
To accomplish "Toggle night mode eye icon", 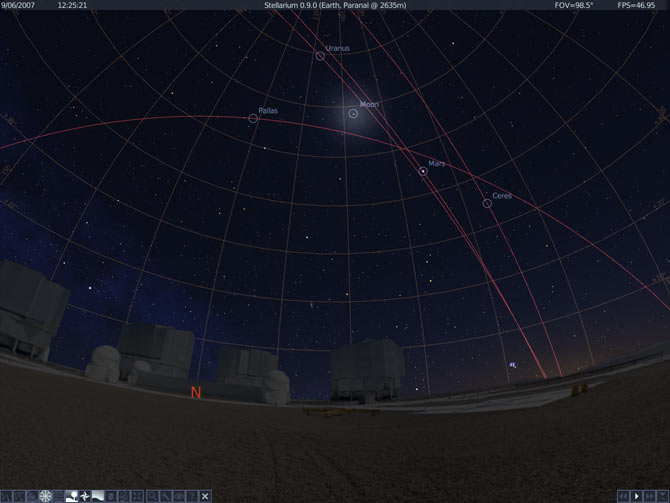I will pyautogui.click(x=178, y=496).
